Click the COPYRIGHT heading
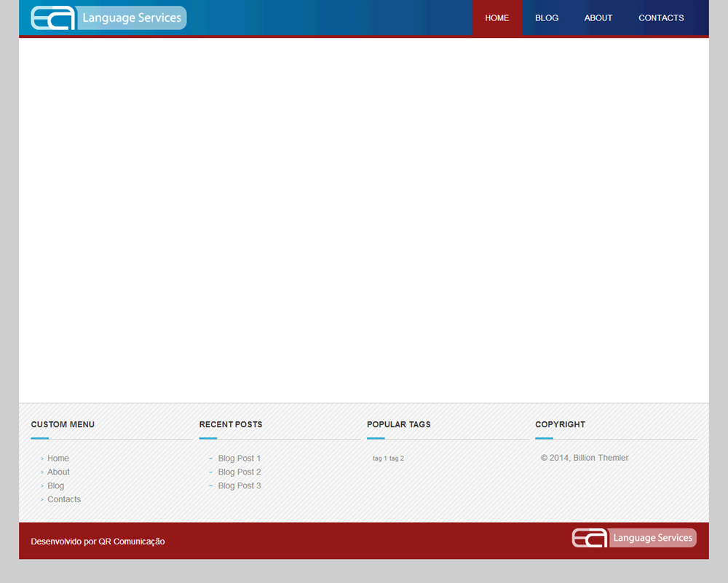The width and height of the screenshot is (728, 583). pos(560,425)
